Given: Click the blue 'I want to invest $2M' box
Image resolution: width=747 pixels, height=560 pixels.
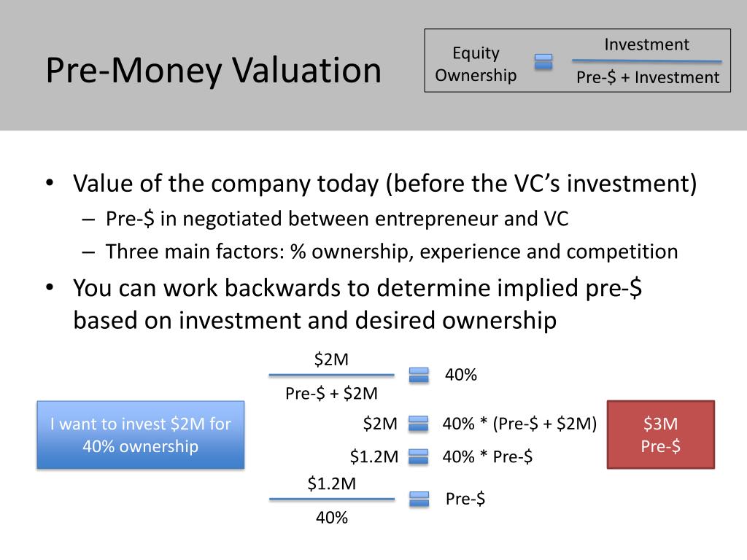Looking at the screenshot, I should (141, 435).
